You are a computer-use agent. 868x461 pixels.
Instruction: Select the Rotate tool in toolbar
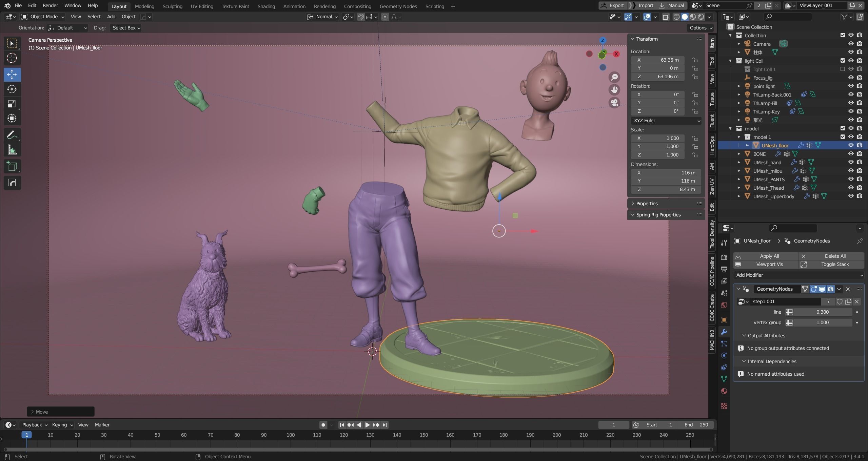(x=12, y=89)
